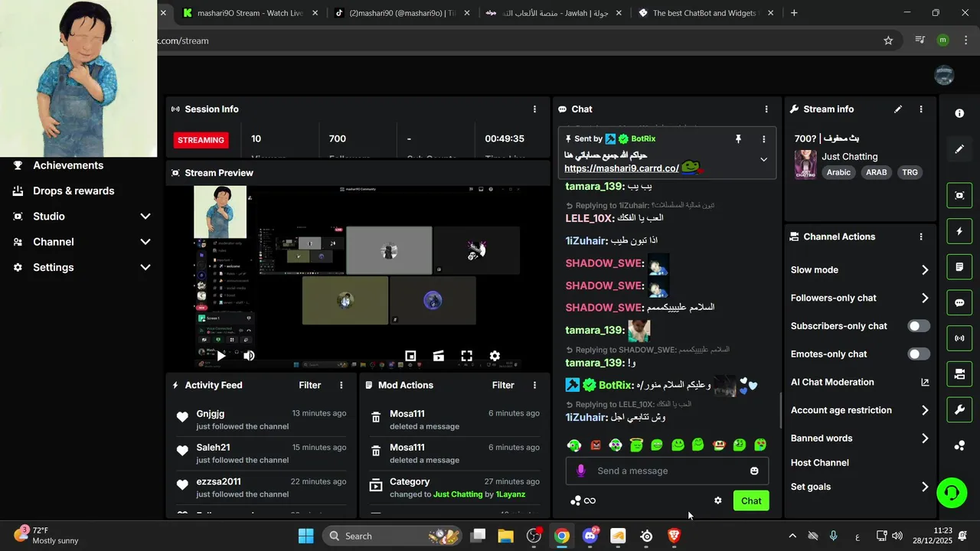Open emoji picker in message box
The height and width of the screenshot is (551, 980).
pyautogui.click(x=754, y=471)
